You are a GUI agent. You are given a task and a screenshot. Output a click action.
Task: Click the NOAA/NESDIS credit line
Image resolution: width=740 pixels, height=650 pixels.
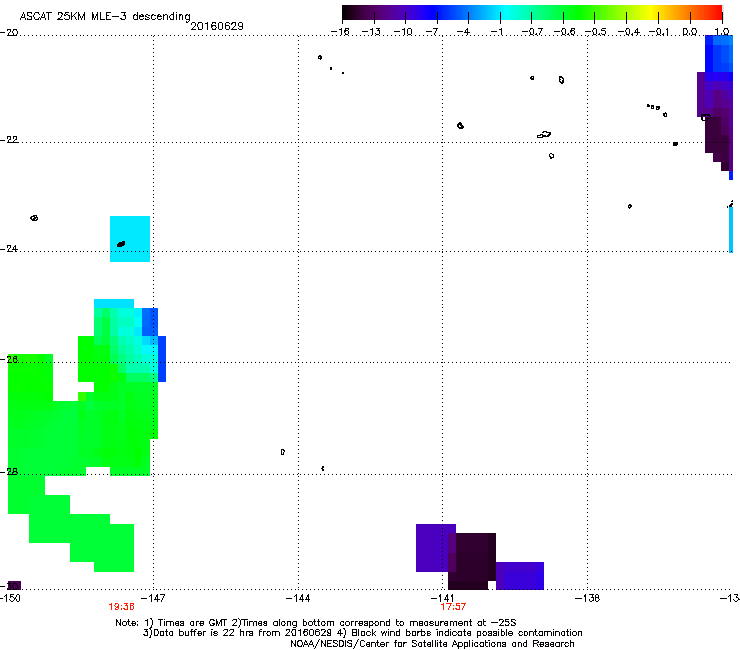[432, 644]
